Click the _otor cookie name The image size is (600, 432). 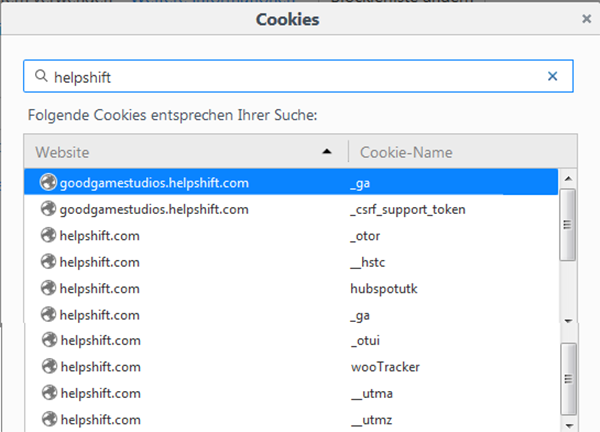point(365,236)
